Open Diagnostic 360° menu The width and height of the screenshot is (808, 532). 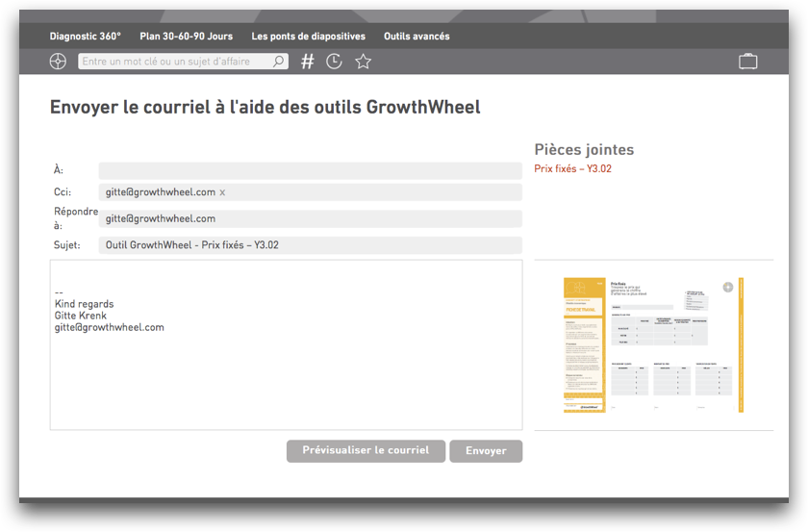(85, 37)
